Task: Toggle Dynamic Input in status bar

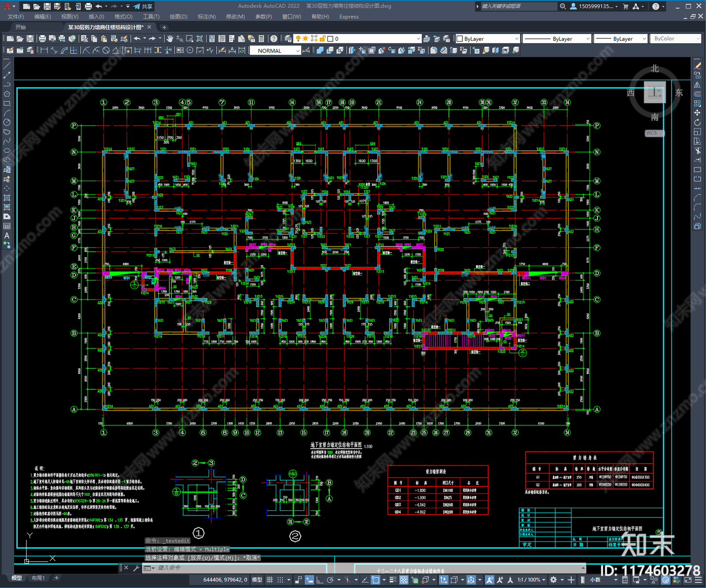Action: coord(309,580)
